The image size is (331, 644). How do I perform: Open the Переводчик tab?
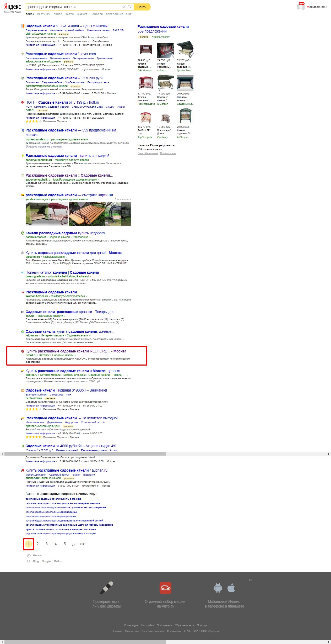114,14
